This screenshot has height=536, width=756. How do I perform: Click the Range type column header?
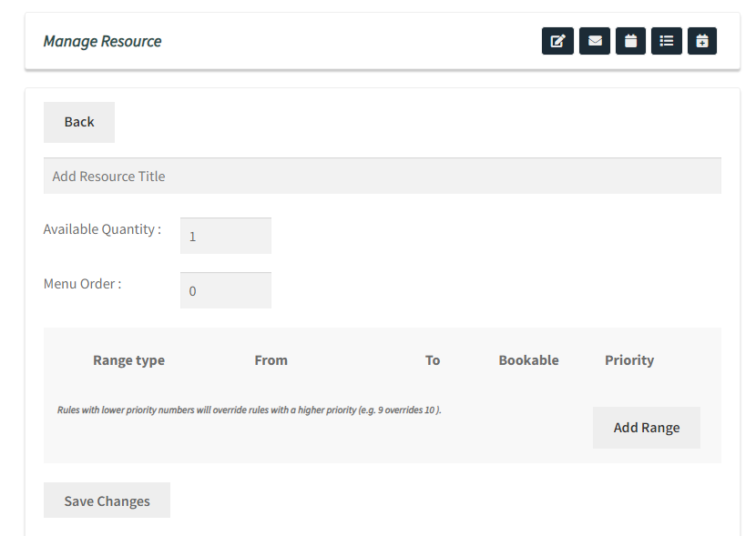[128, 360]
